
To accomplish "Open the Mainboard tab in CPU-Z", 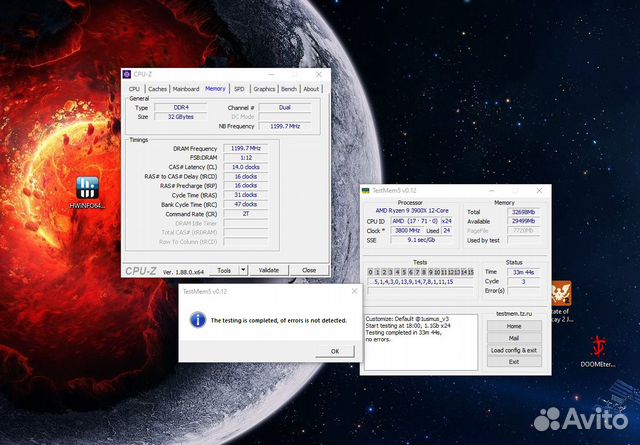I will (186, 89).
